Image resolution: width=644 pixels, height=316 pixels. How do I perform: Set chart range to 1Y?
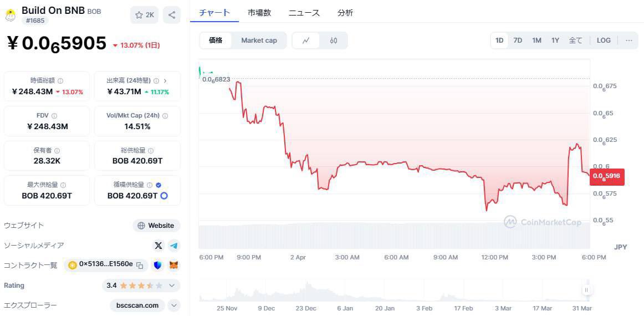tap(555, 40)
